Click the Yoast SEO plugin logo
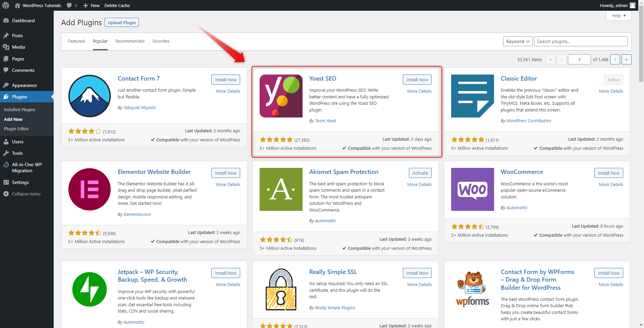The width and height of the screenshot is (644, 328). click(x=281, y=96)
